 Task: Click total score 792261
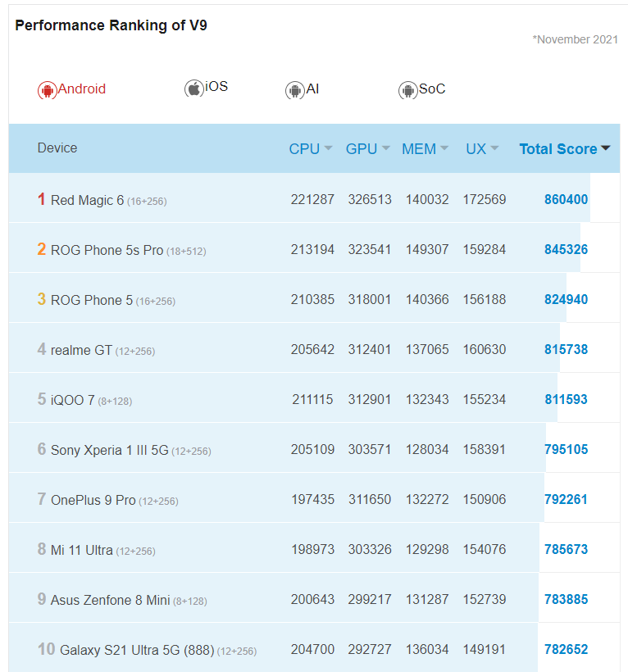pos(566,499)
